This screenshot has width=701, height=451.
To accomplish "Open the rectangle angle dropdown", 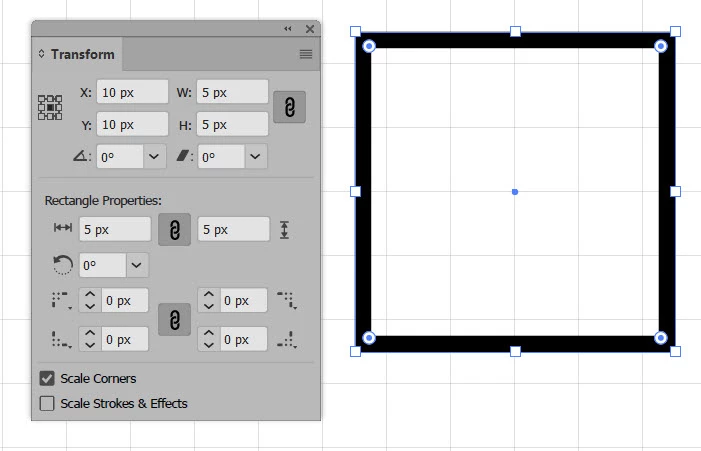I will (137, 266).
